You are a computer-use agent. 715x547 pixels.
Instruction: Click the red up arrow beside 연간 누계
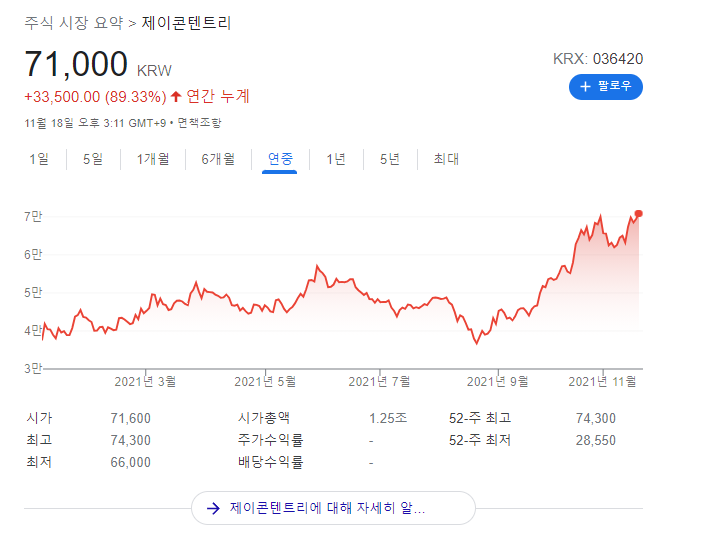tap(176, 97)
